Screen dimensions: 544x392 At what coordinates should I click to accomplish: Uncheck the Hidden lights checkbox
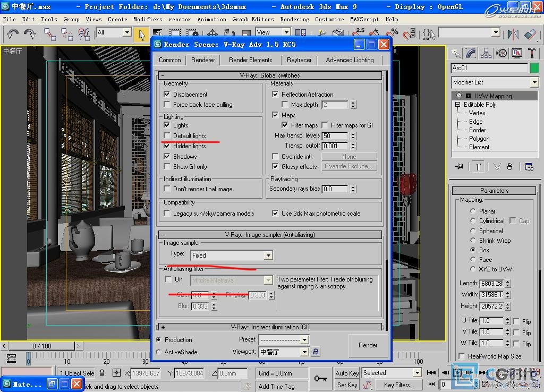167,146
